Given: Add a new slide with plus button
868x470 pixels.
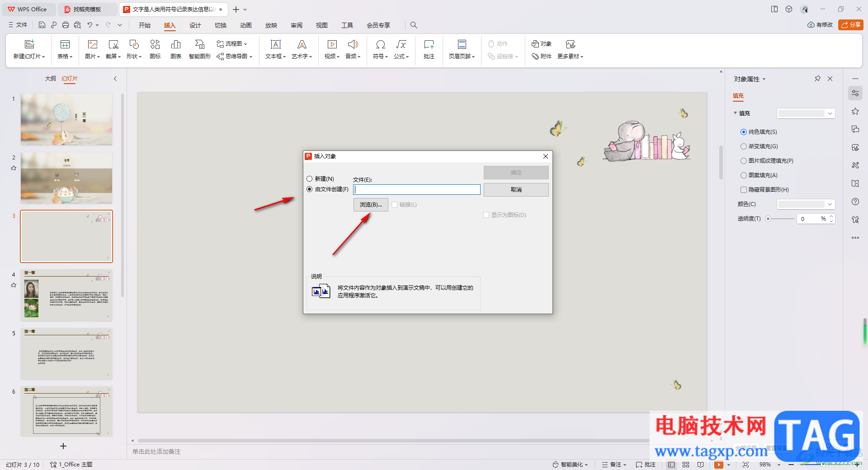Looking at the screenshot, I should (x=63, y=446).
